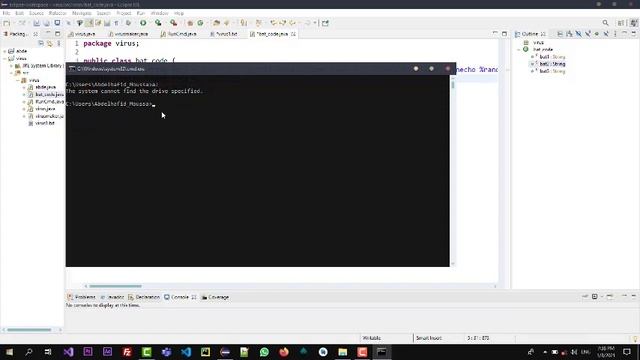The height and width of the screenshot is (360, 640).
Task: Select the virus.bat file in tree
Action: (x=41, y=123)
